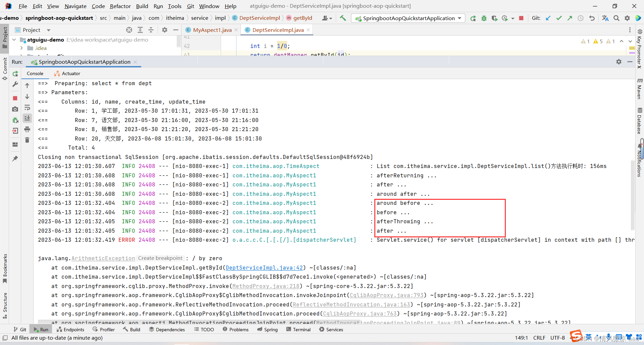Click the print console output icon
The height and width of the screenshot is (345, 644).
tap(27, 129)
